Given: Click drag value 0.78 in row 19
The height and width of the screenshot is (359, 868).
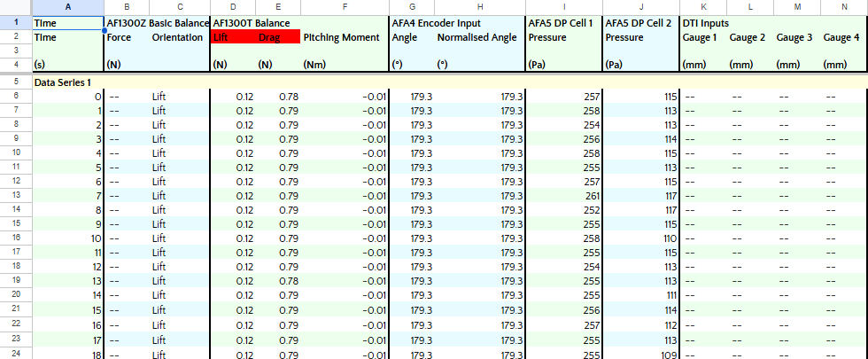Looking at the screenshot, I should tap(278, 281).
